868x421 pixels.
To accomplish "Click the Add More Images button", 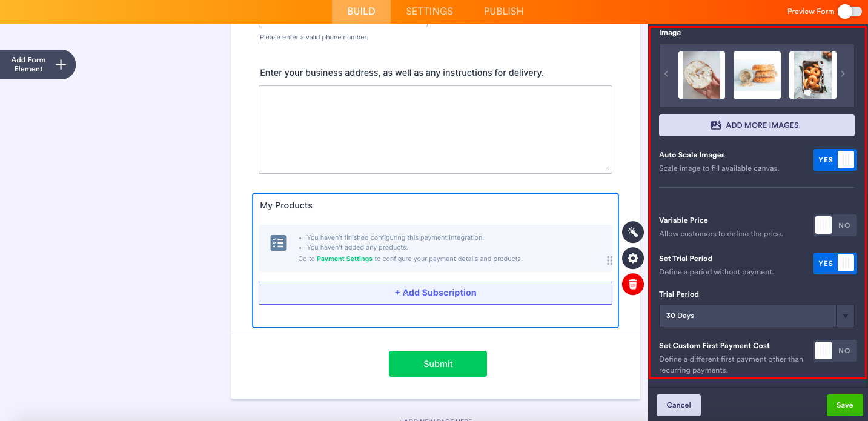I will click(757, 125).
